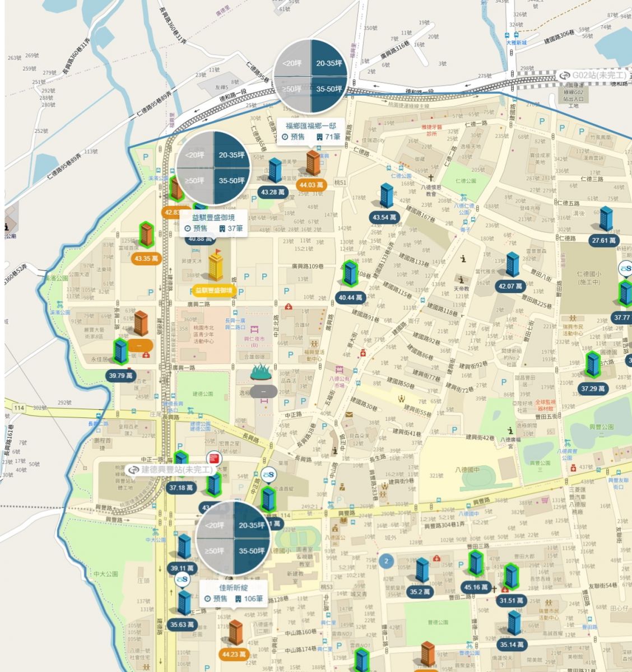Screen dimensions: 632x672
Task: Click the 興仁夜市 map label
Action: (254, 342)
